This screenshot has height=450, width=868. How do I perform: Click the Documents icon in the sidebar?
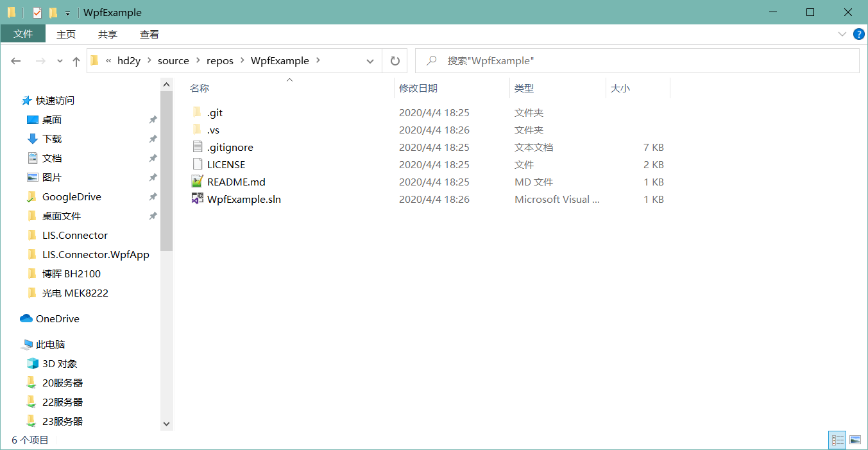(33, 158)
